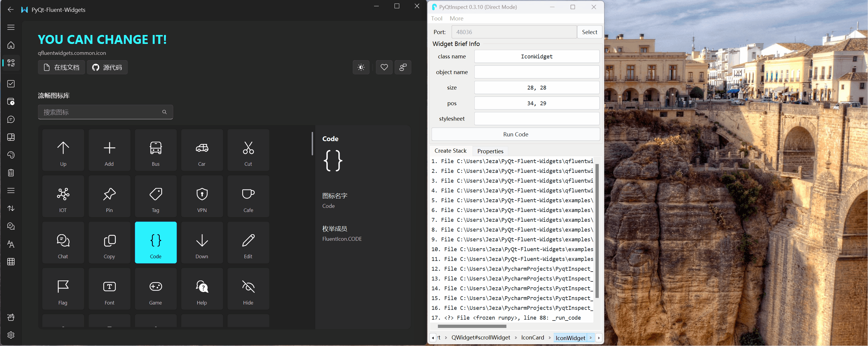Click the Select port button
The width and height of the screenshot is (868, 346).
(589, 32)
